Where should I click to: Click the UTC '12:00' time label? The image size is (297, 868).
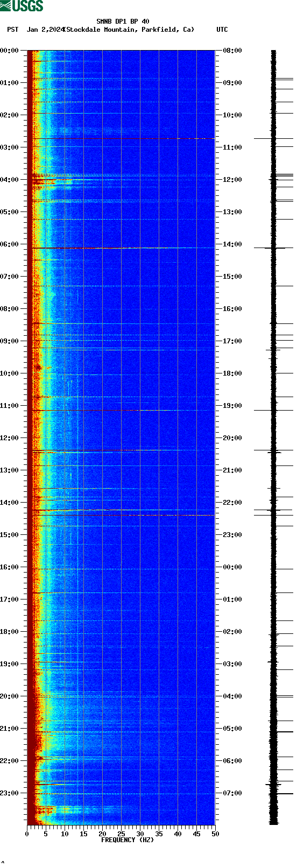232,180
